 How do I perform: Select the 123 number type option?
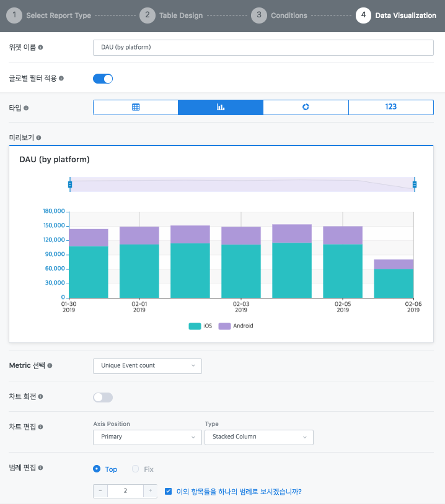pos(391,107)
